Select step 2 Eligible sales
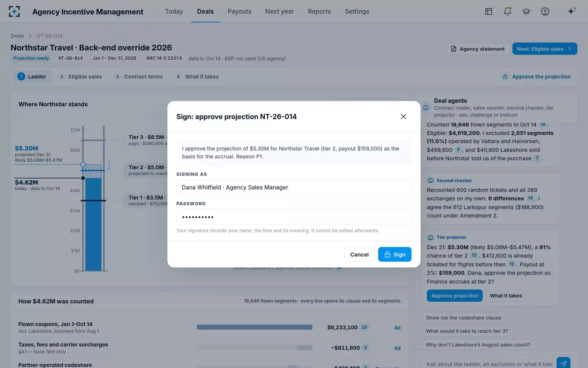588x368 pixels. pyautogui.click(x=80, y=76)
